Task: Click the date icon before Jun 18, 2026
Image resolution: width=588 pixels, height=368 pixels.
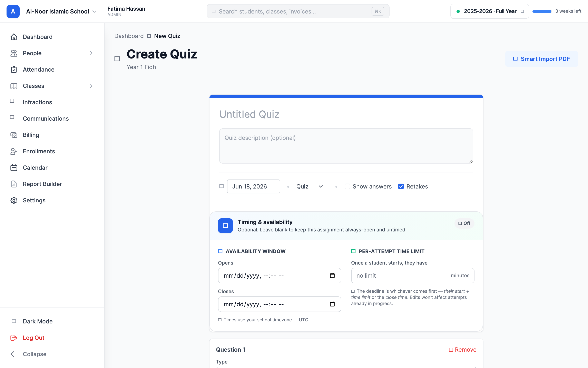Action: click(x=221, y=186)
